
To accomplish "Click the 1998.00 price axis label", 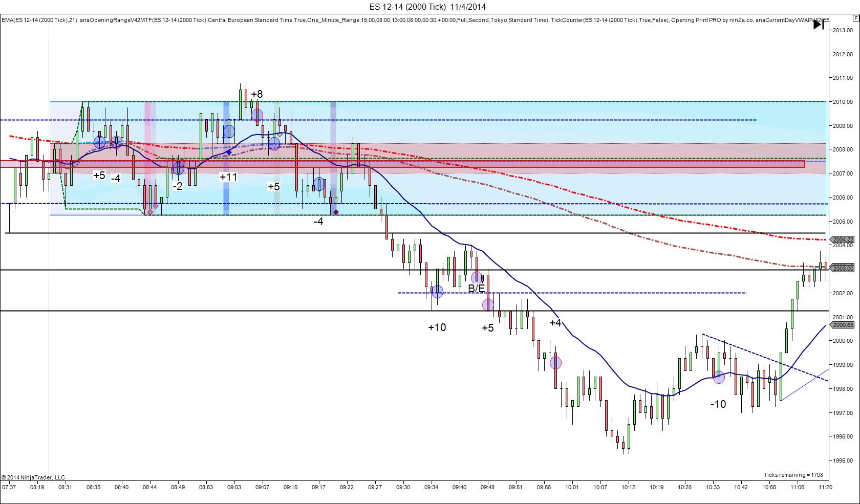I will [x=843, y=389].
